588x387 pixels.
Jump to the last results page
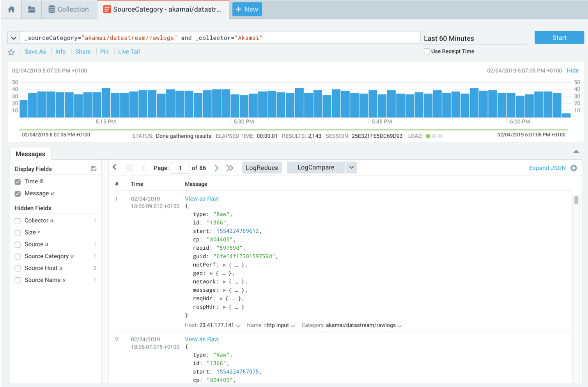click(x=230, y=168)
